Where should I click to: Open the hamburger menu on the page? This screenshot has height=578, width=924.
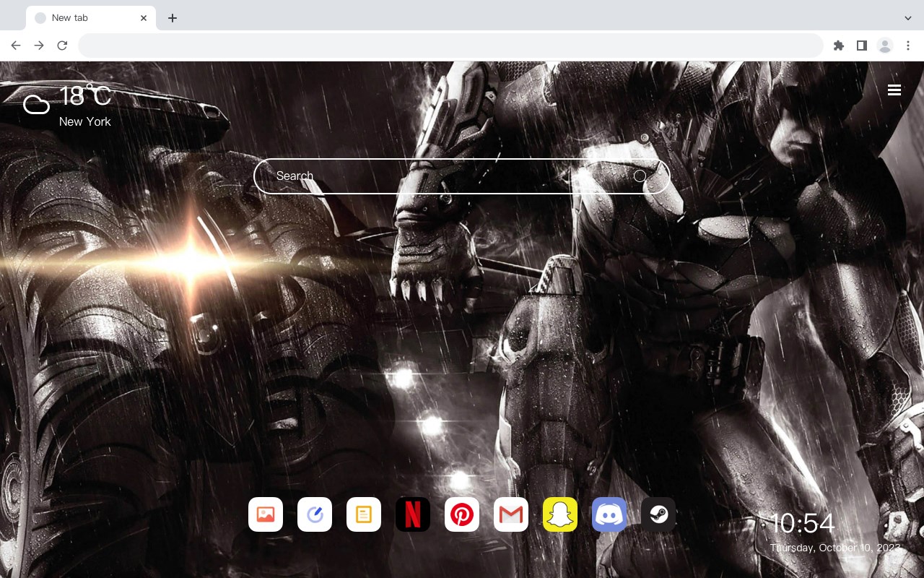tap(894, 90)
